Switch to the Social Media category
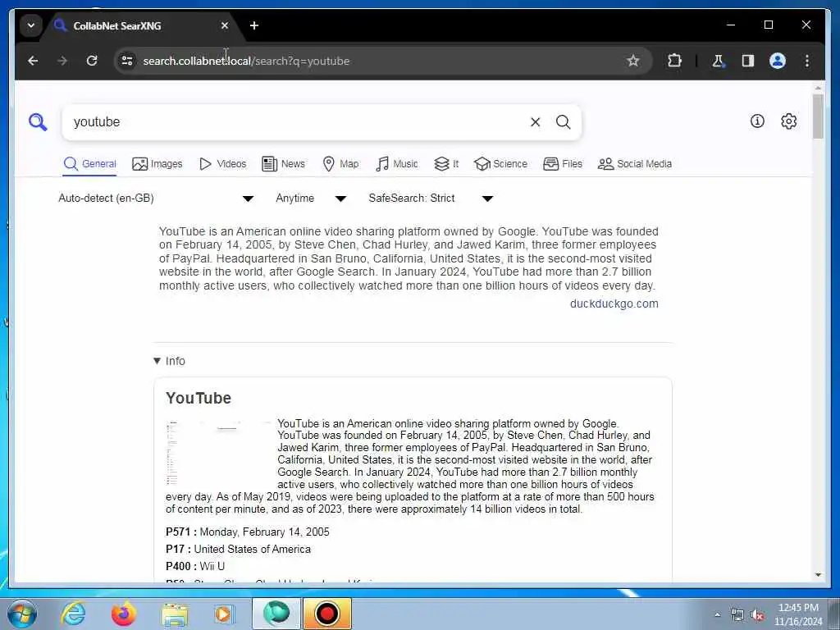The width and height of the screenshot is (840, 630). tap(635, 164)
